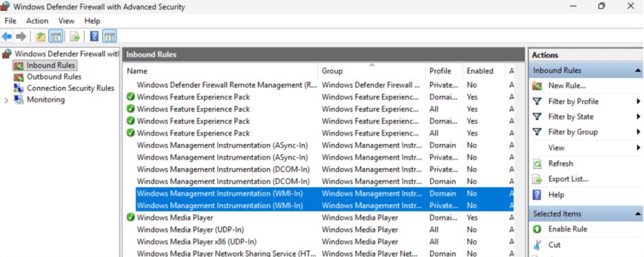
Task: Click the Export List icon in Actions pane
Action: 537,179
